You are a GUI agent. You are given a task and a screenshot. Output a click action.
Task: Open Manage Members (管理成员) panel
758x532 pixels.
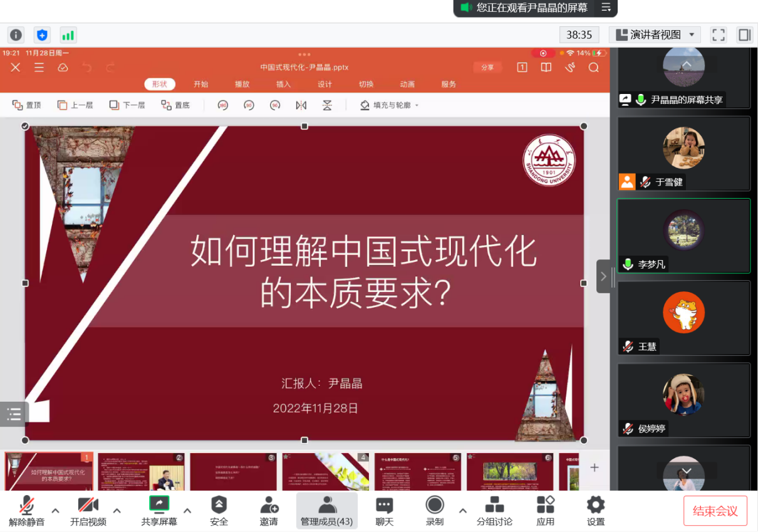(x=326, y=510)
